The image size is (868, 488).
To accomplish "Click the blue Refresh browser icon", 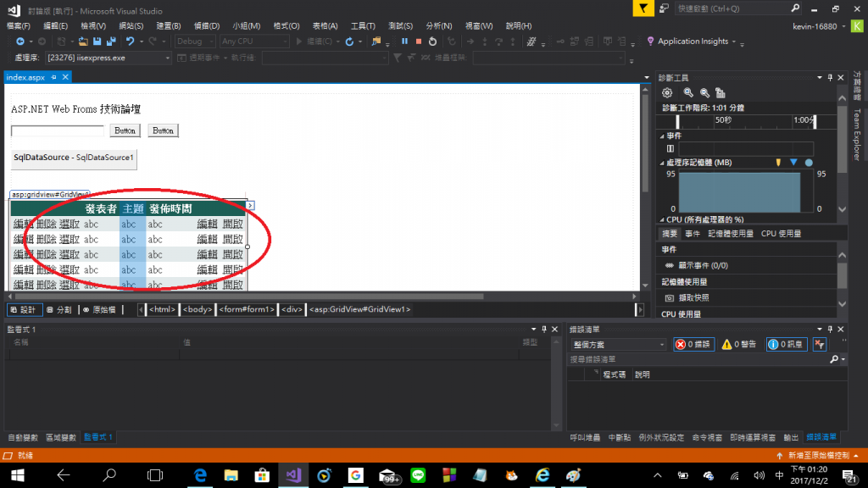I will pos(349,42).
